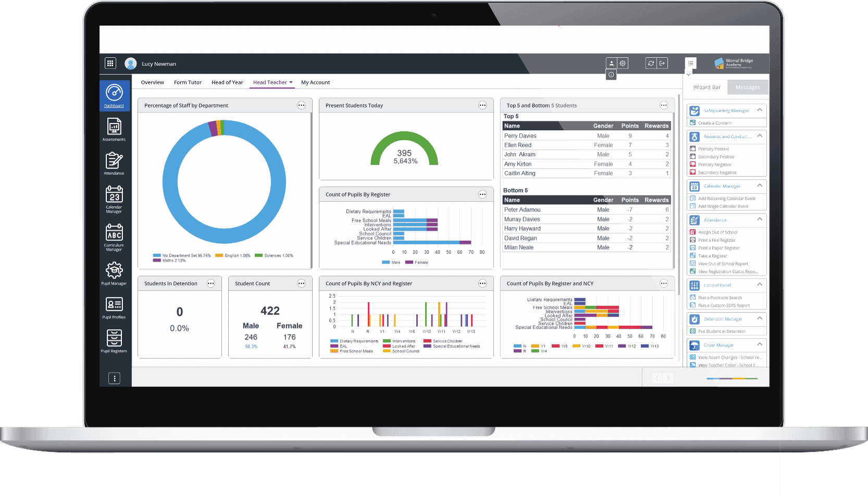This screenshot has width=868, height=495.
Task: Select the Messages tab
Action: (748, 87)
